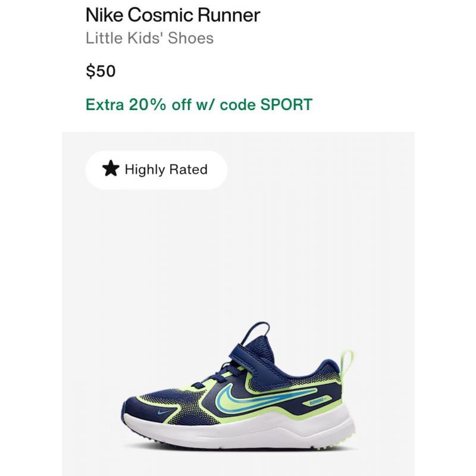The image size is (476, 476).
Task: Open the Nike Cosmic Runner product title
Action: (x=173, y=14)
